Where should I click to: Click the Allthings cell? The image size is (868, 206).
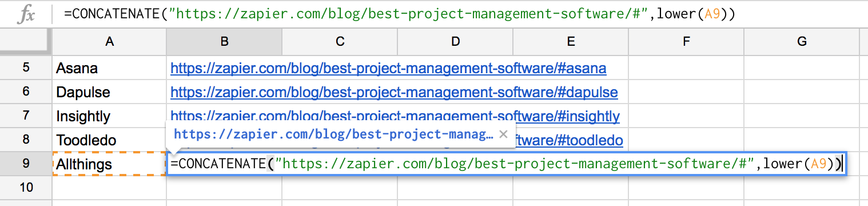(109, 164)
